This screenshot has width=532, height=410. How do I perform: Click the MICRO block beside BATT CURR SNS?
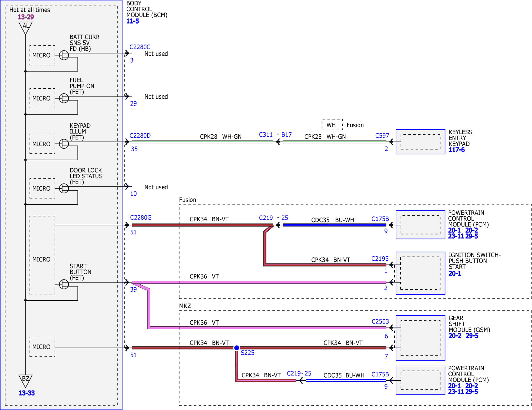42,55
